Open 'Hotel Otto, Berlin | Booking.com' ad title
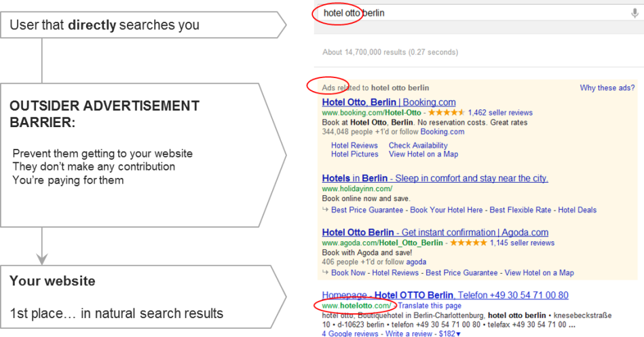Screen dimensions: 644x337 click(389, 103)
